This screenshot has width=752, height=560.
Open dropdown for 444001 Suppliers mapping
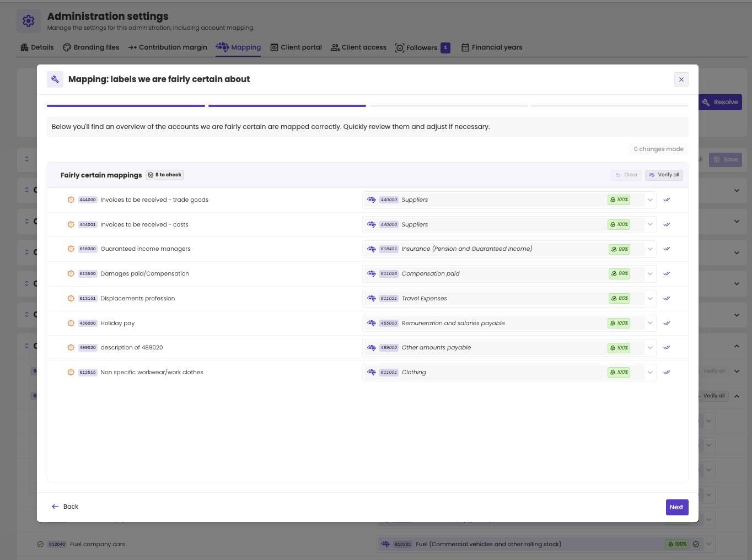click(650, 225)
